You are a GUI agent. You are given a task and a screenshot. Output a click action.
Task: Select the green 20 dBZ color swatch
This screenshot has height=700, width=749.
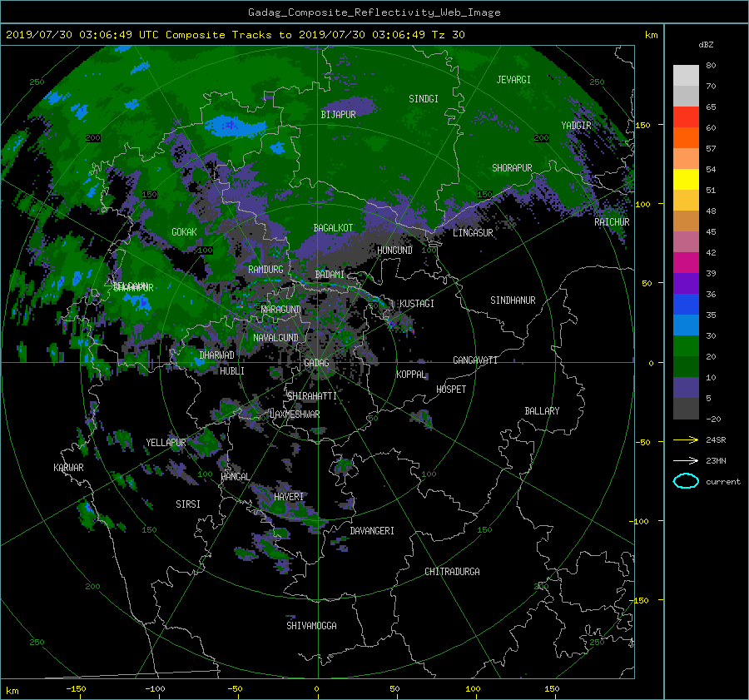pyautogui.click(x=686, y=346)
